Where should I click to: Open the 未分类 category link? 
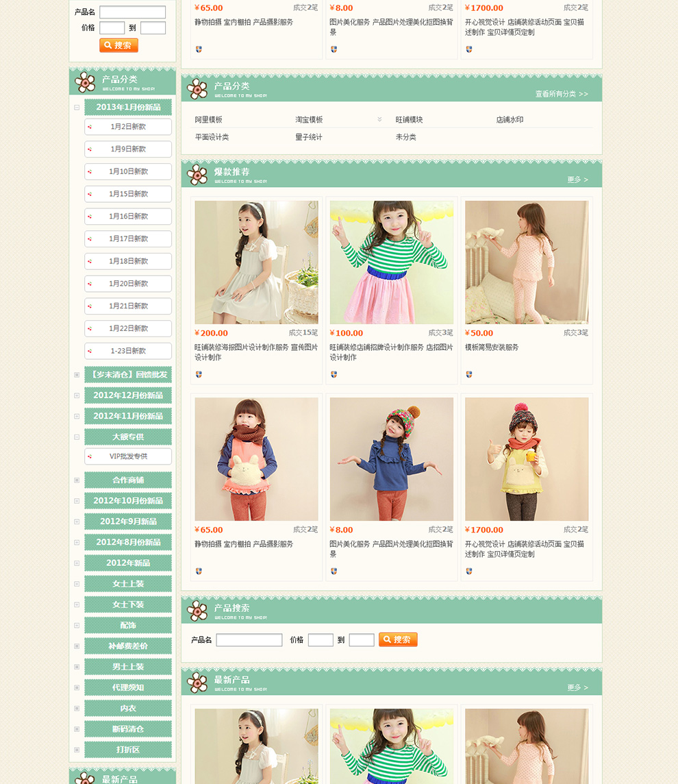tap(405, 138)
